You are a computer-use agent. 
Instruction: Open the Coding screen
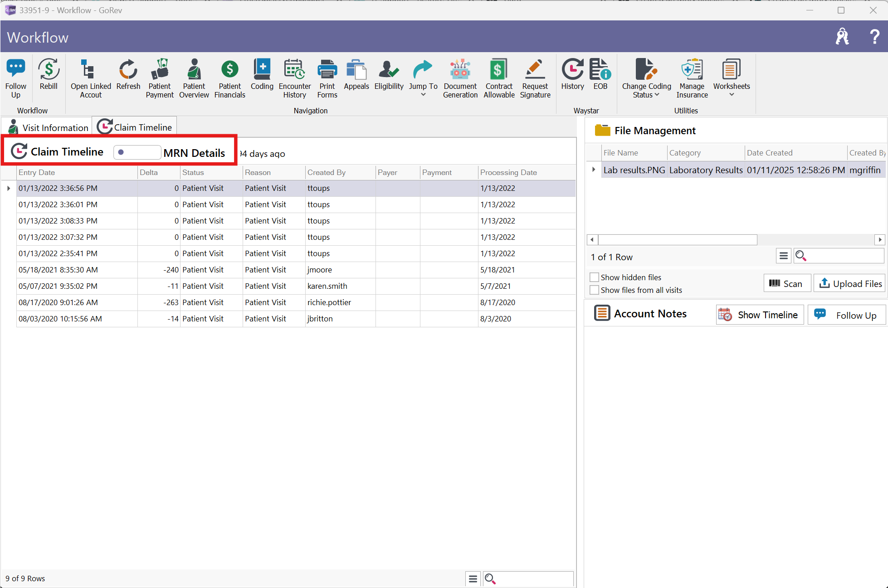(262, 74)
